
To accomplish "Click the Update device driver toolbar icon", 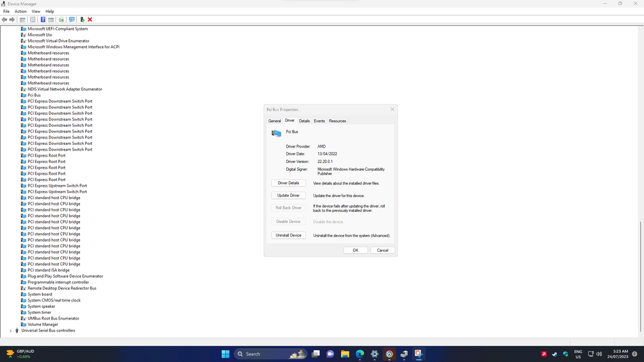I will click(x=61, y=20).
